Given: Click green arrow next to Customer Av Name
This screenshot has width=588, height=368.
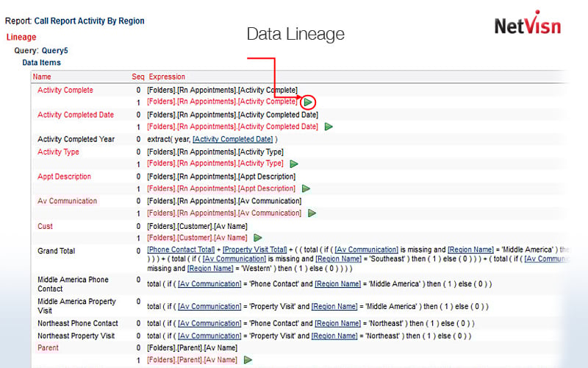Looking at the screenshot, I should 258,238.
